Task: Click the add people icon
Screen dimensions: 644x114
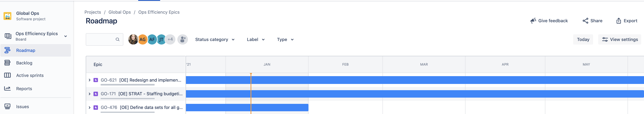Action: pos(182,39)
